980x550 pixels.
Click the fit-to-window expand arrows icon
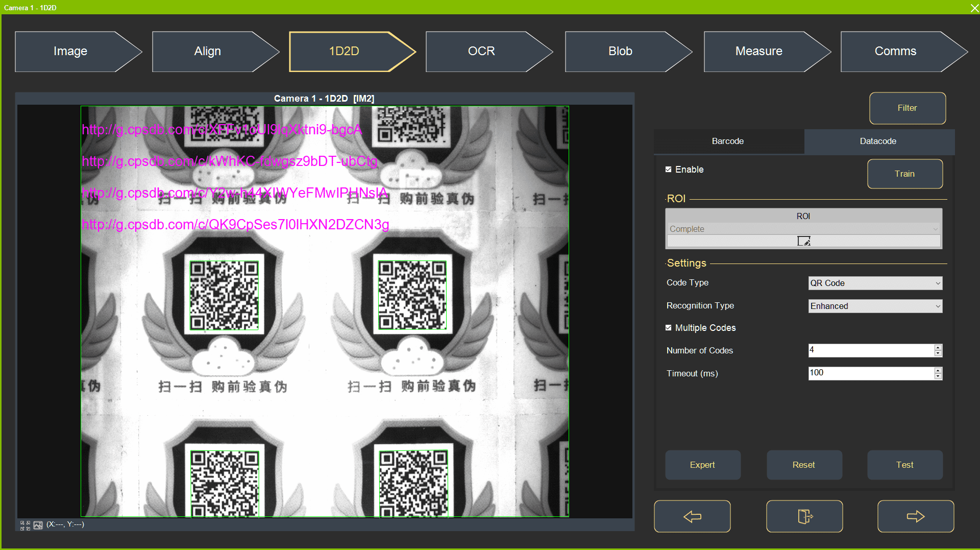tap(24, 525)
